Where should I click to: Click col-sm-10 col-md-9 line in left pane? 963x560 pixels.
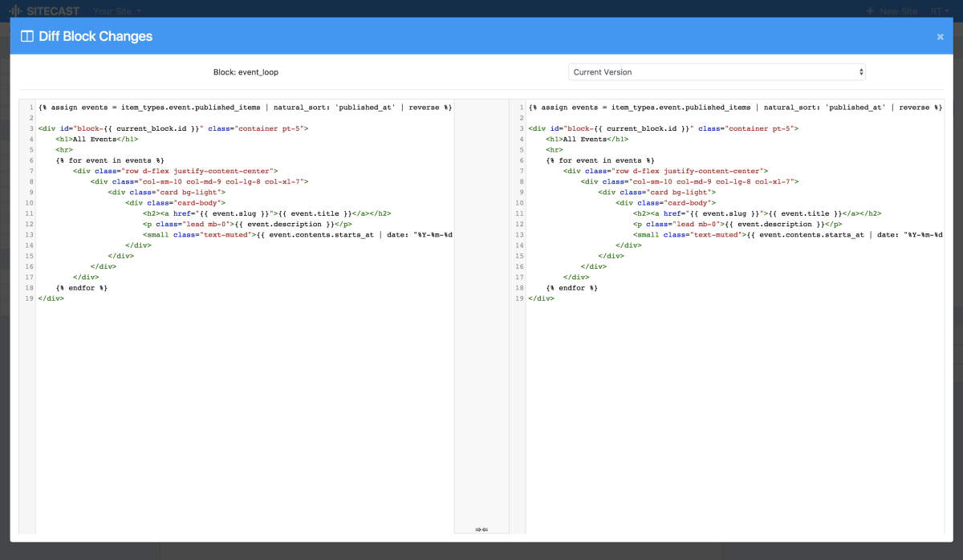point(199,181)
